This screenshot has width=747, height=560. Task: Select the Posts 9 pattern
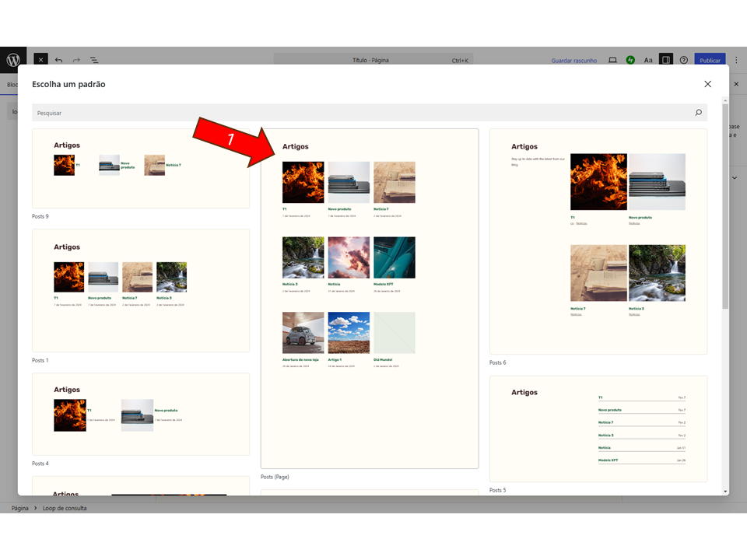point(141,169)
